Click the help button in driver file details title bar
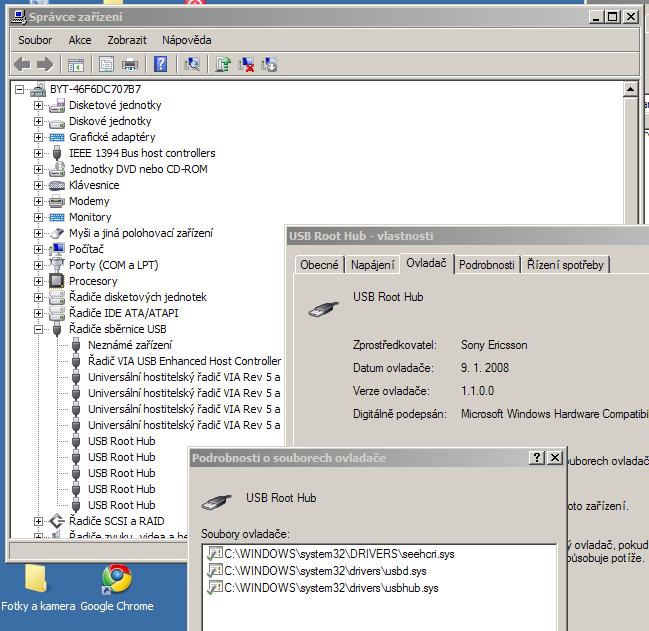This screenshot has width=649, height=631. click(x=537, y=457)
